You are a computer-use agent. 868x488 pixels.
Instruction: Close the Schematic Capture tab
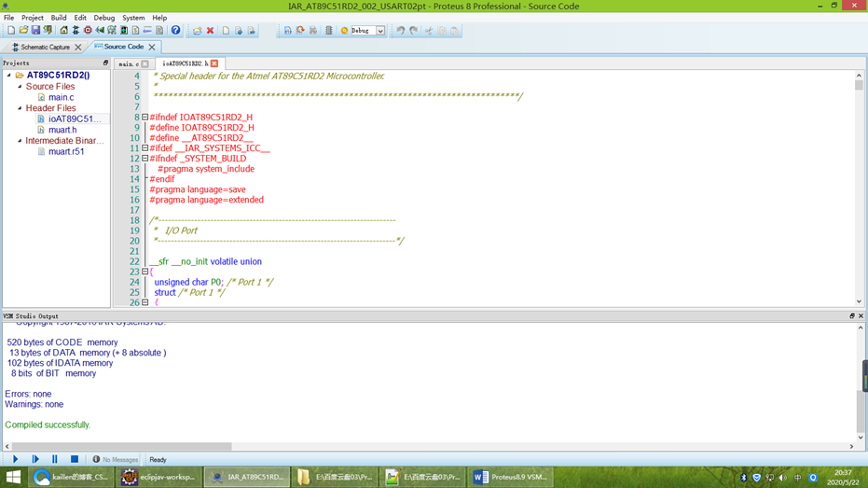point(78,47)
